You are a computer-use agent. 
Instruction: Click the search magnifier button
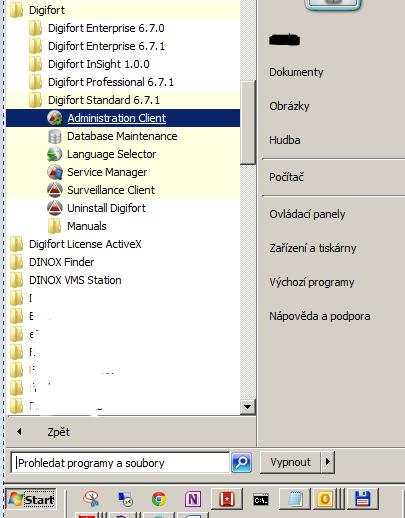pyautogui.click(x=241, y=462)
